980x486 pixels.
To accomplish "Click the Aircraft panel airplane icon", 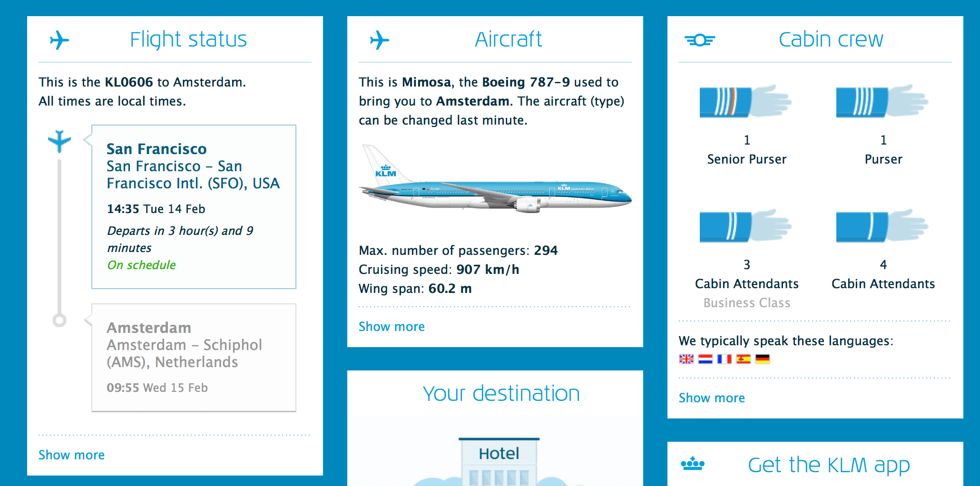I will (380, 40).
